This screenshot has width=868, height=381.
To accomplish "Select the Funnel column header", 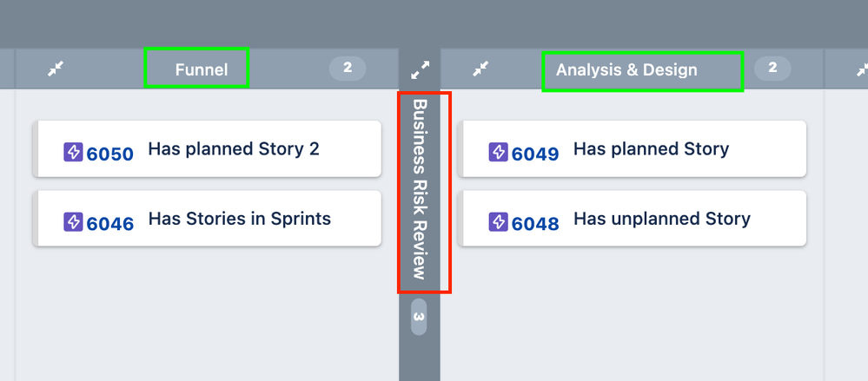I will 201,69.
